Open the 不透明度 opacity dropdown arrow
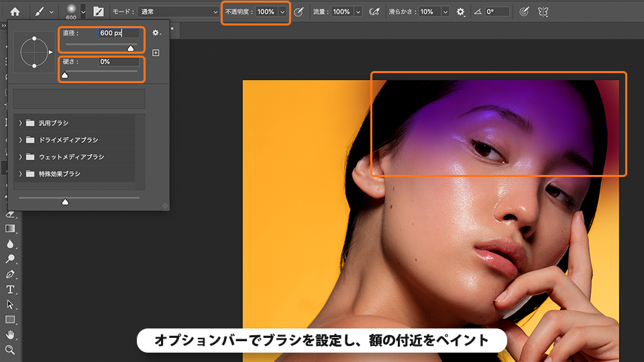644x362 pixels. pos(282,12)
